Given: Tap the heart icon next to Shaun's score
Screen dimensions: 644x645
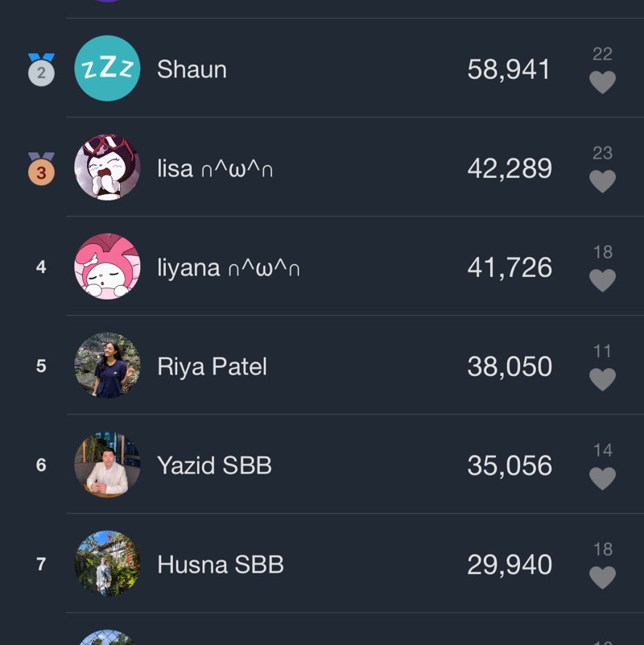Looking at the screenshot, I should (602, 82).
